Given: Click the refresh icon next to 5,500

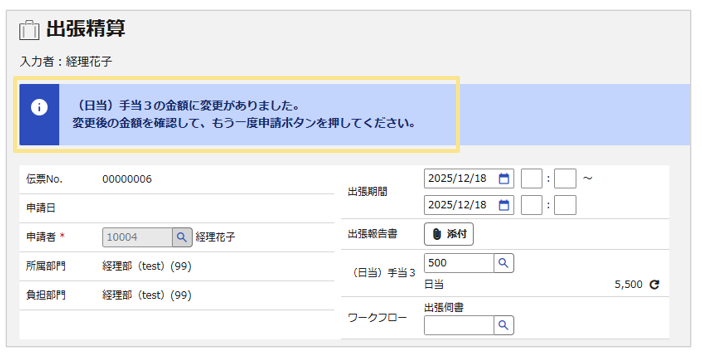Looking at the screenshot, I should click(x=654, y=285).
